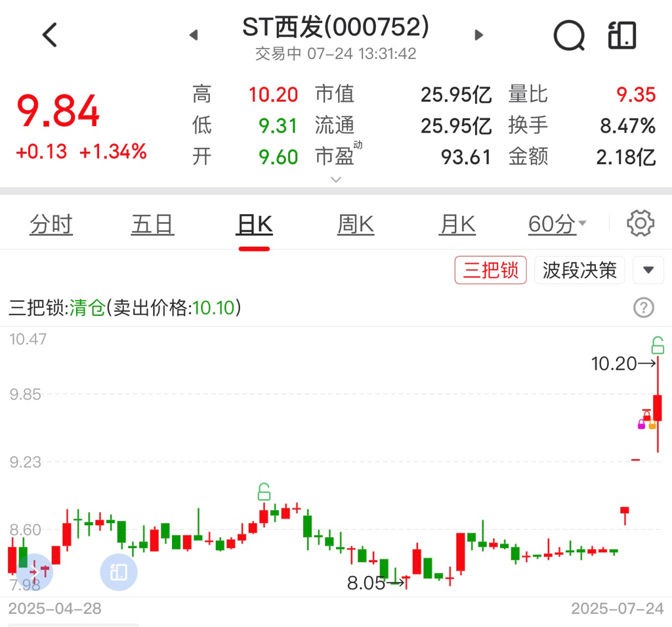Viewport: 672px width, 627px height.
Task: Tap the green unlock icon near mid-chart peak
Action: [264, 492]
